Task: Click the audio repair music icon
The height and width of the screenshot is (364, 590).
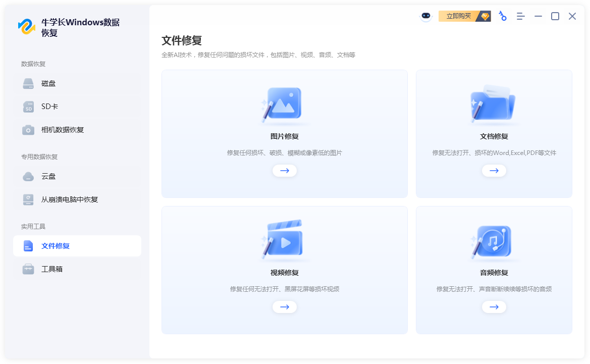Action: click(x=493, y=241)
